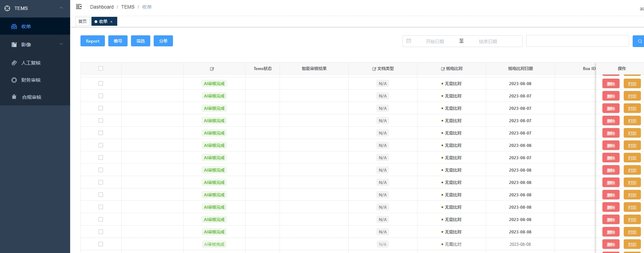
Task: Click the 智能审核结果 column header
Action: 314,69
